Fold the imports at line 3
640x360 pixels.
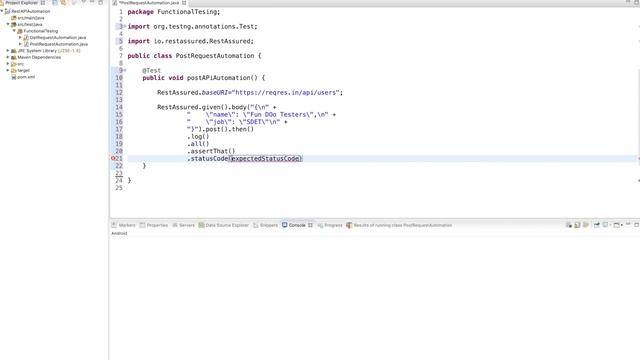click(x=125, y=27)
